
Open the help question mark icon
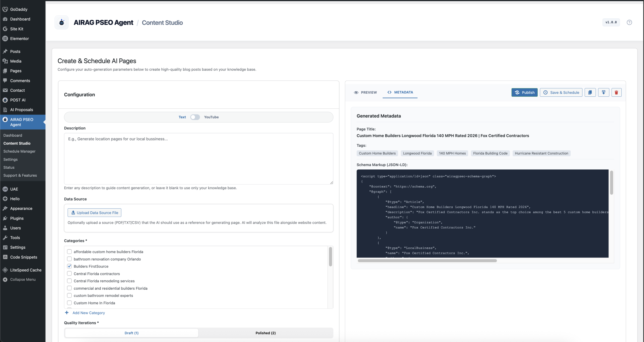[x=629, y=22]
